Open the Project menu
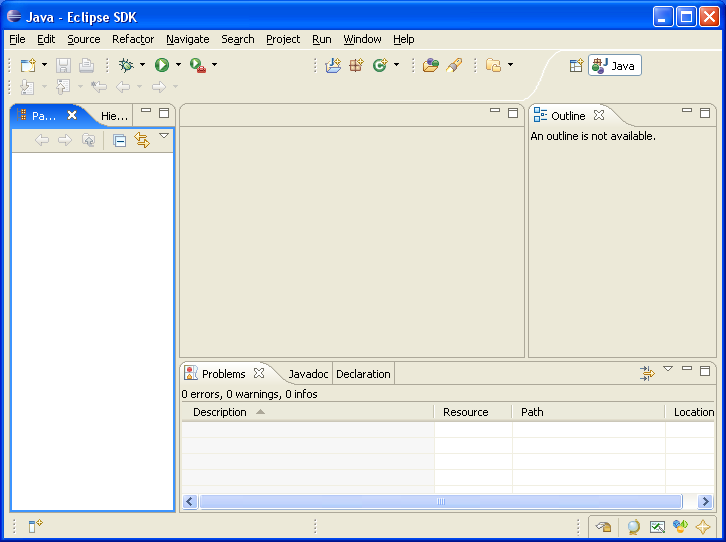726x542 pixels. [283, 39]
